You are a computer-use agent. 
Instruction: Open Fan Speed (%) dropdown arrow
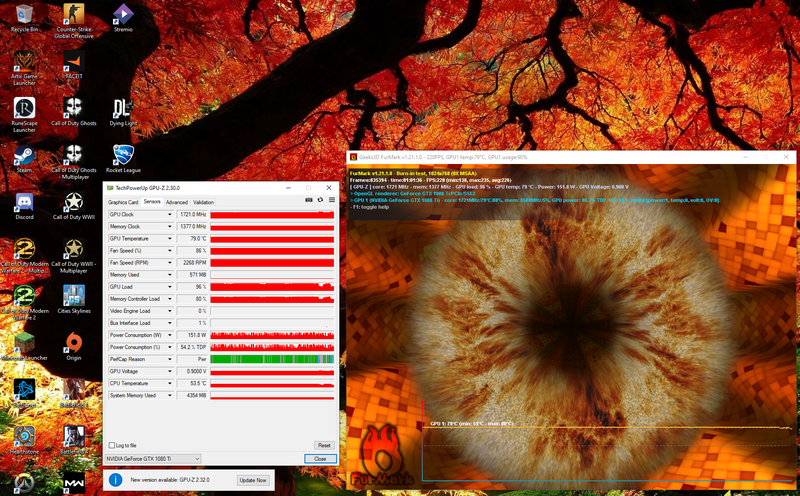[x=170, y=251]
